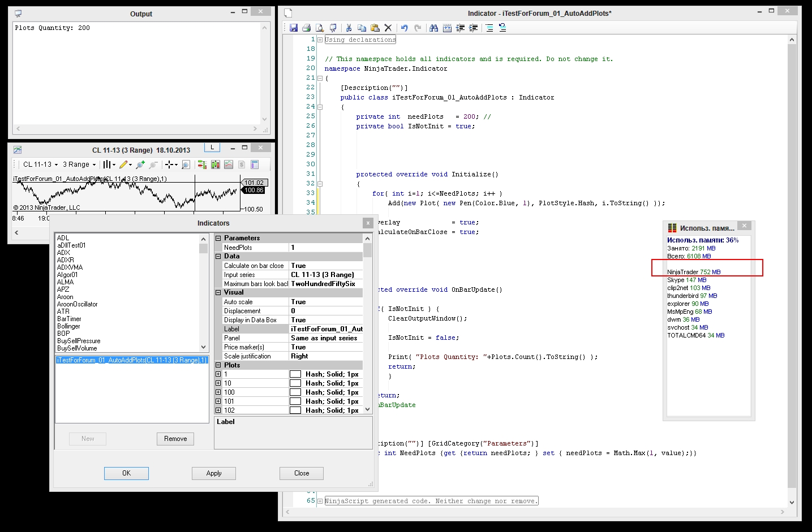Open Find with the binoculars icon

click(x=434, y=28)
